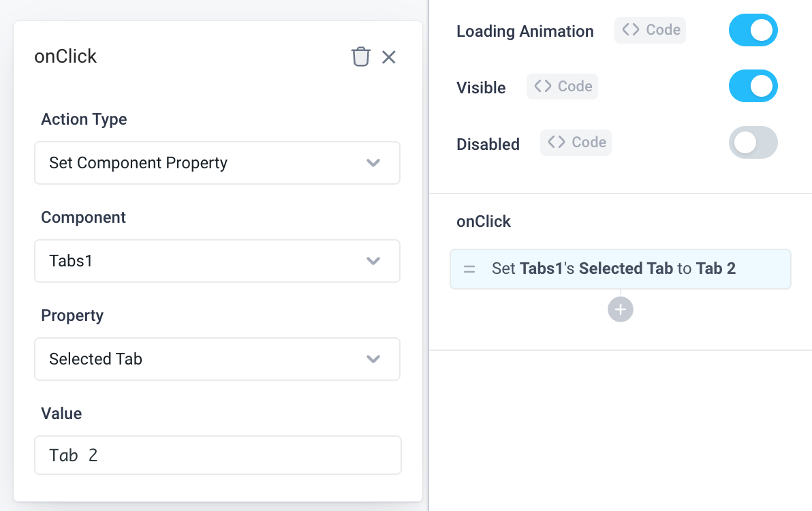Click the chevron in the Action Type field
Screen dimensions: 812x511
373,163
